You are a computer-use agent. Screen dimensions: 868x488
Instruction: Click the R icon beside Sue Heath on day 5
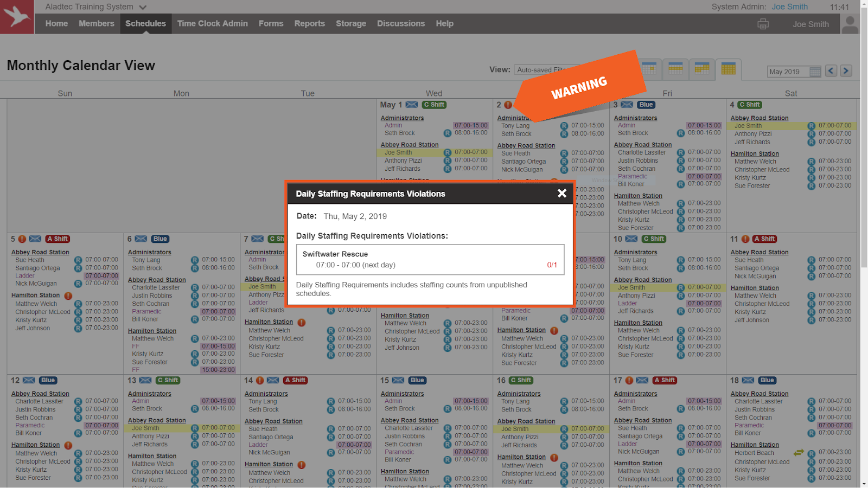point(78,260)
